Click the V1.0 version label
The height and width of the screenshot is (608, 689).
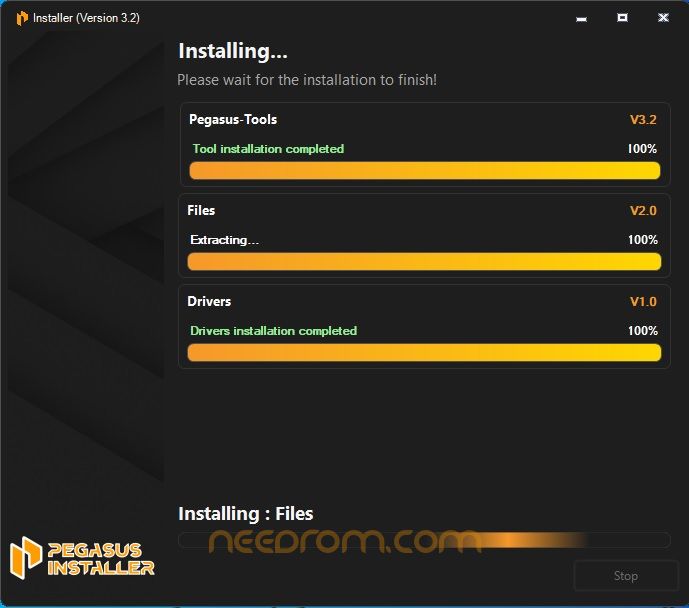[x=643, y=302]
